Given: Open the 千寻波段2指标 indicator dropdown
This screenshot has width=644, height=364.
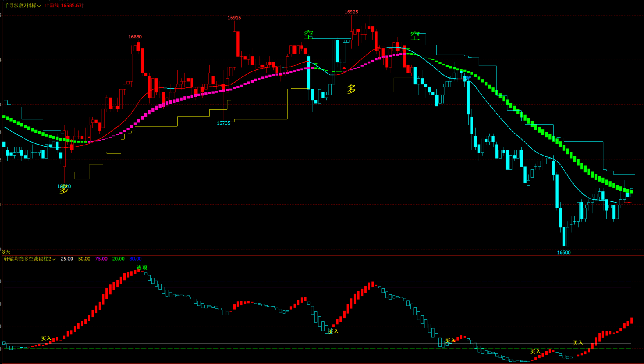Looking at the screenshot, I should (22, 5).
